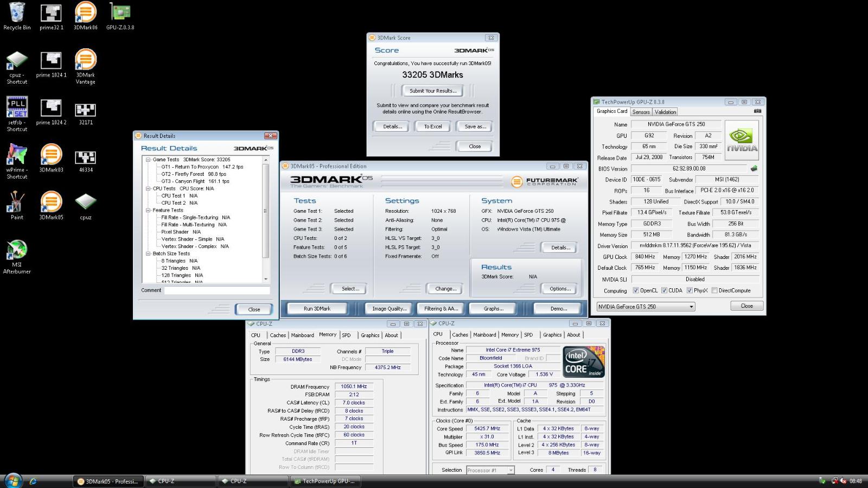Click the BIOS save chip icon in GPU-Z
Viewport: 868px width, 488px height.
point(754,168)
